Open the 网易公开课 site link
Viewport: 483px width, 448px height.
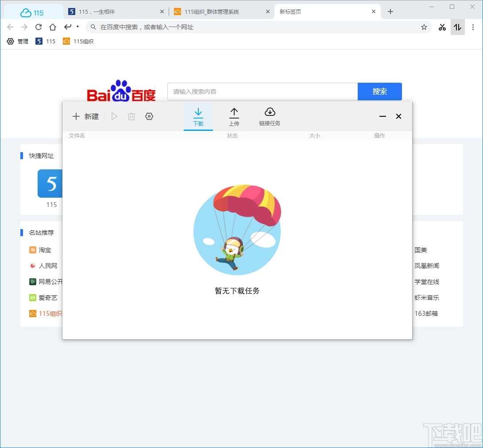pos(46,282)
